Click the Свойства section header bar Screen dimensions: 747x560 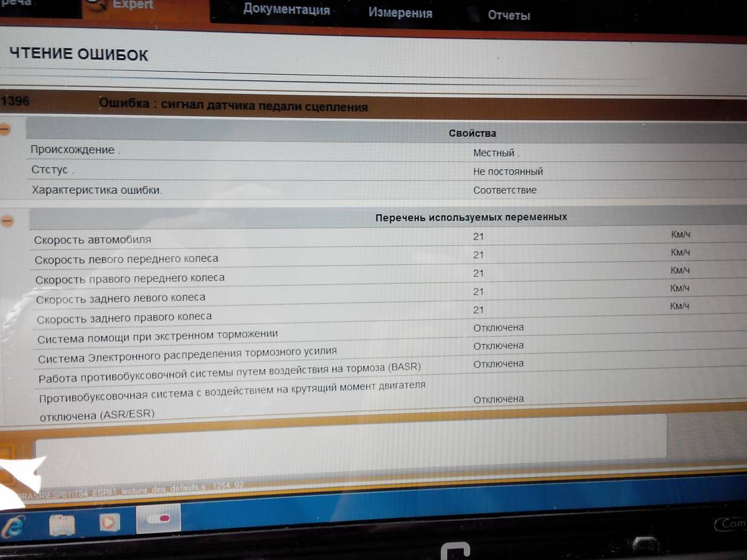point(386,133)
